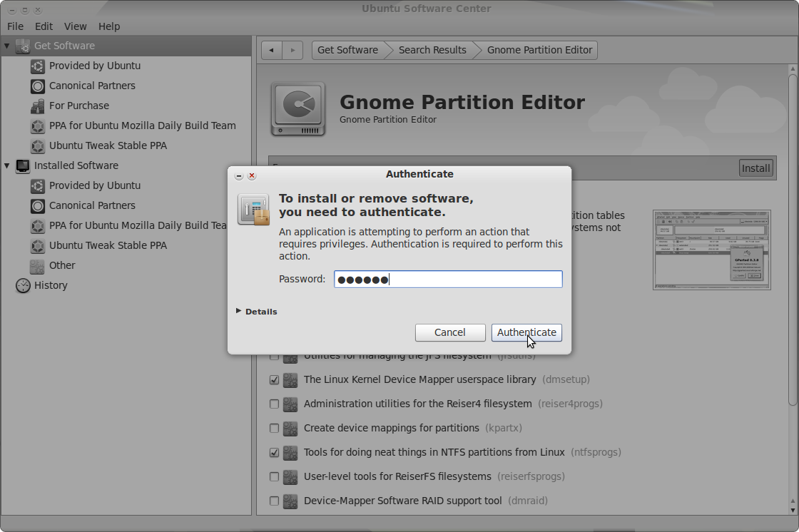Go forward with the right arrow button
Image resolution: width=799 pixels, height=532 pixels.
pyautogui.click(x=293, y=50)
